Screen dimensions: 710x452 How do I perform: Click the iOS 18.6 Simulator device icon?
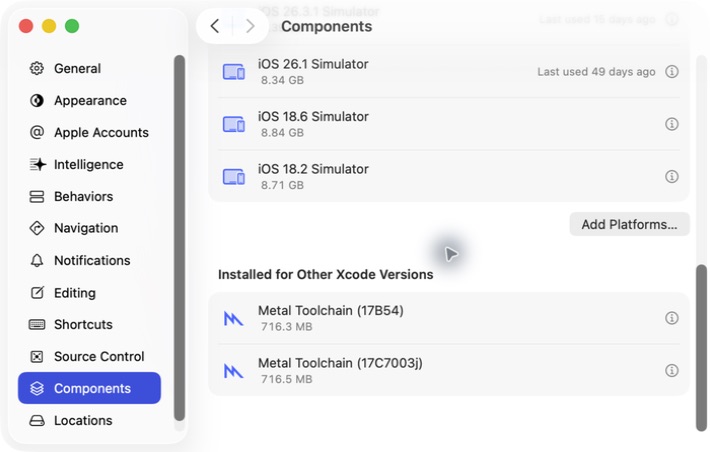pos(234,124)
